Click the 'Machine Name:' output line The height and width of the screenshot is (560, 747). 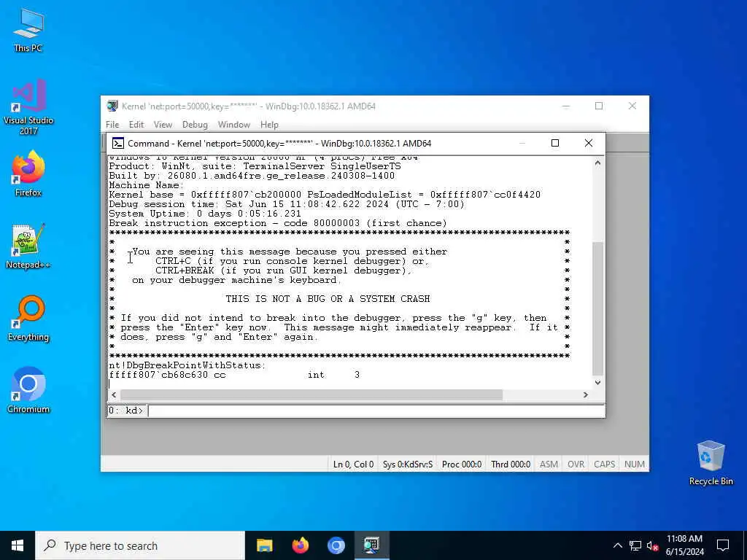(x=146, y=185)
